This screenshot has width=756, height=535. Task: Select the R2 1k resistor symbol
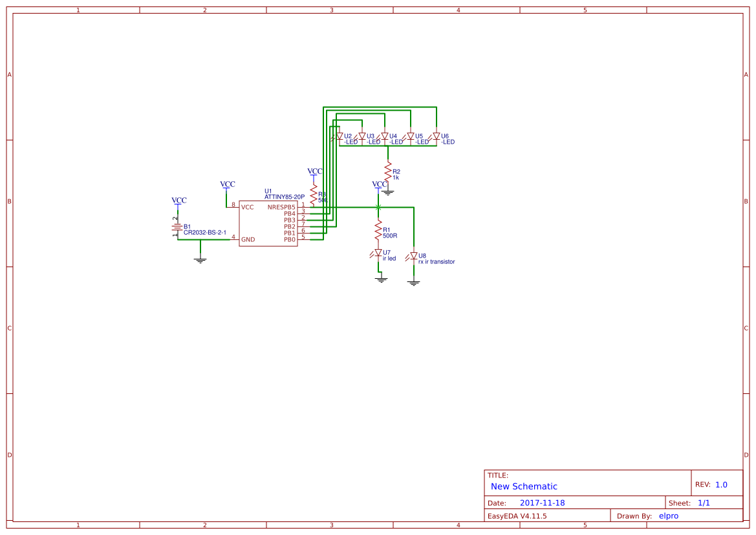(x=388, y=170)
